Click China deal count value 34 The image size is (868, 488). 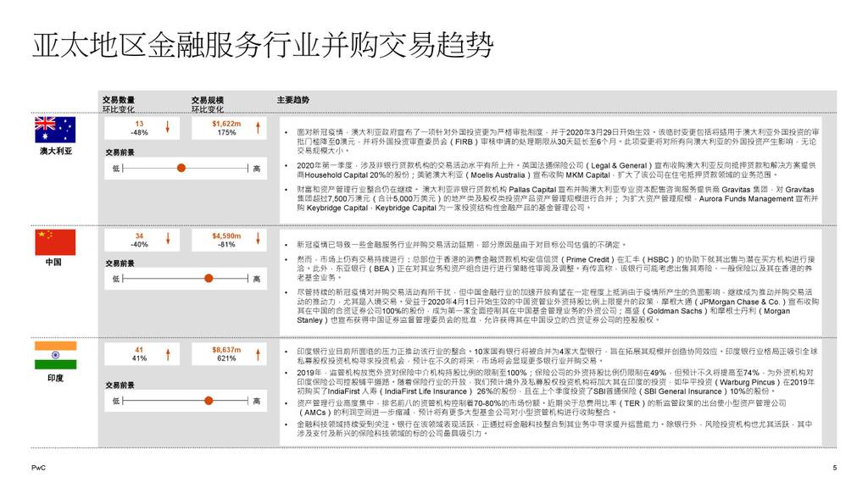pyautogui.click(x=139, y=236)
